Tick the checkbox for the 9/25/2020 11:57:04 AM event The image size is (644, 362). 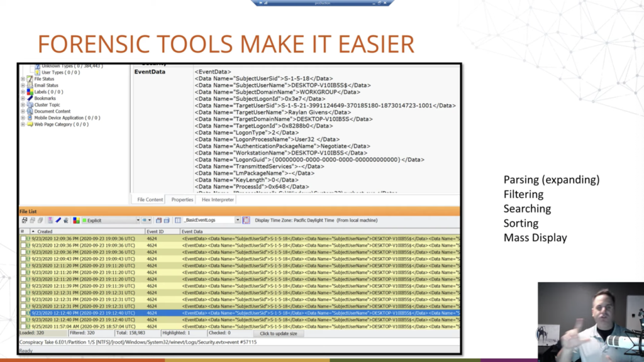pyautogui.click(x=23, y=327)
